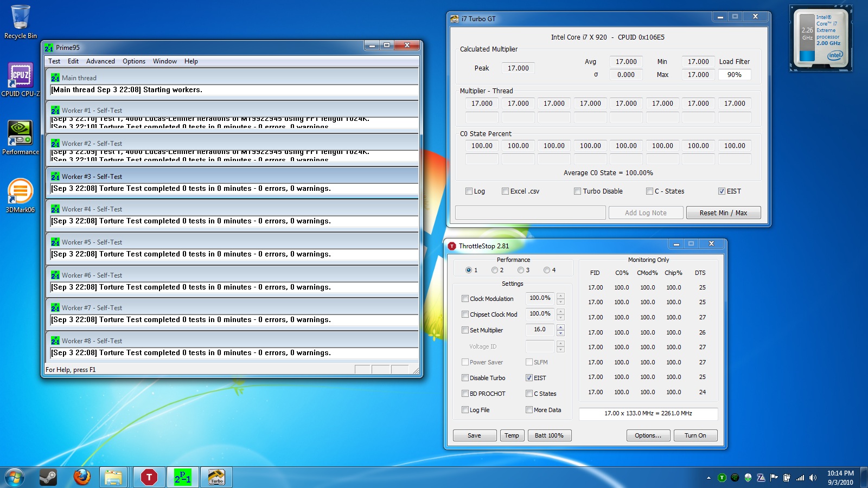Check Disable Turbo in ThrottleStop
This screenshot has width=868, height=488.
pos(465,377)
